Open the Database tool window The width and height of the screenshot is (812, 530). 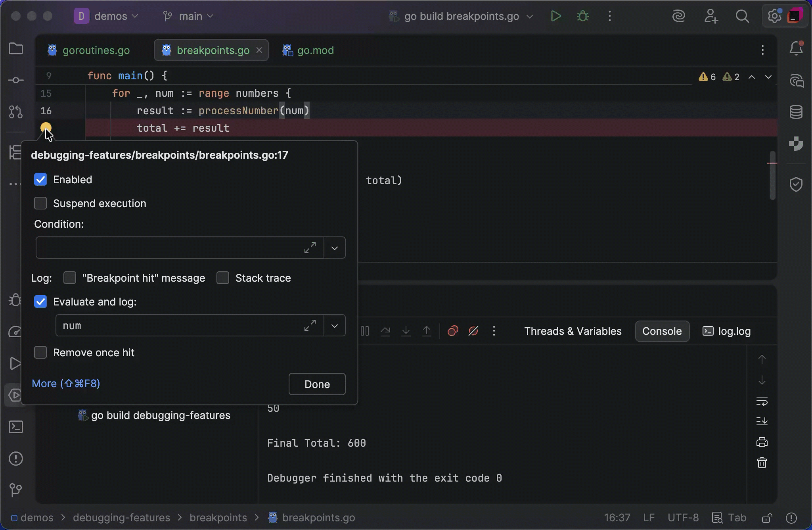click(796, 112)
